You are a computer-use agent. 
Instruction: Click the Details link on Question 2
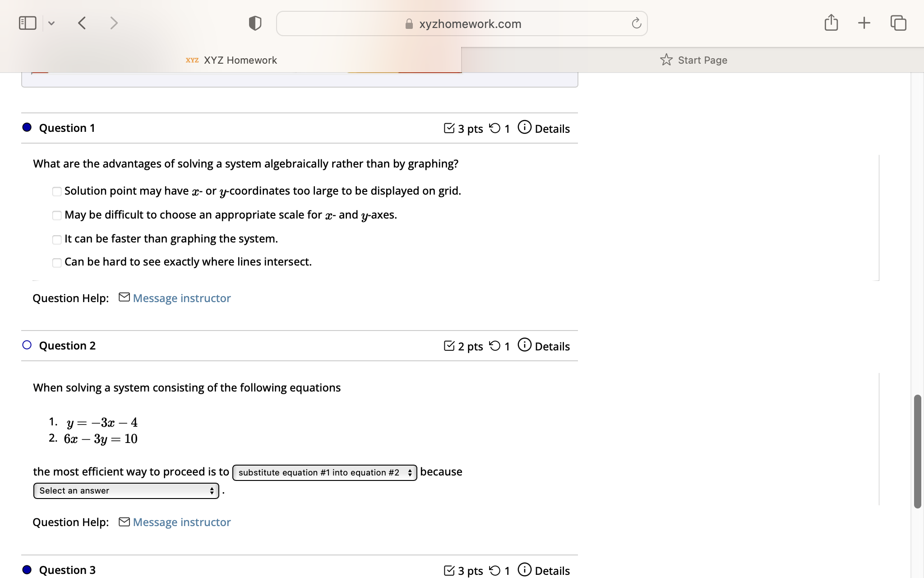552,346
